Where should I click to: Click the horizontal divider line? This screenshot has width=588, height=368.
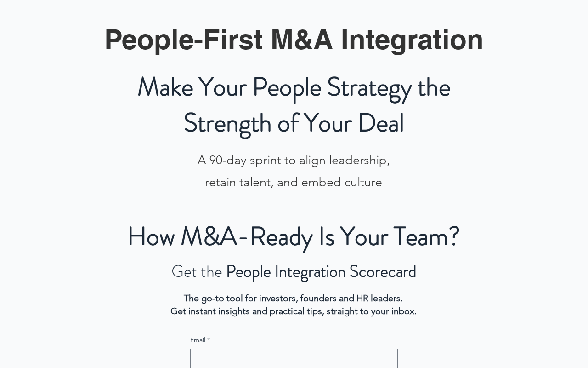(294, 202)
